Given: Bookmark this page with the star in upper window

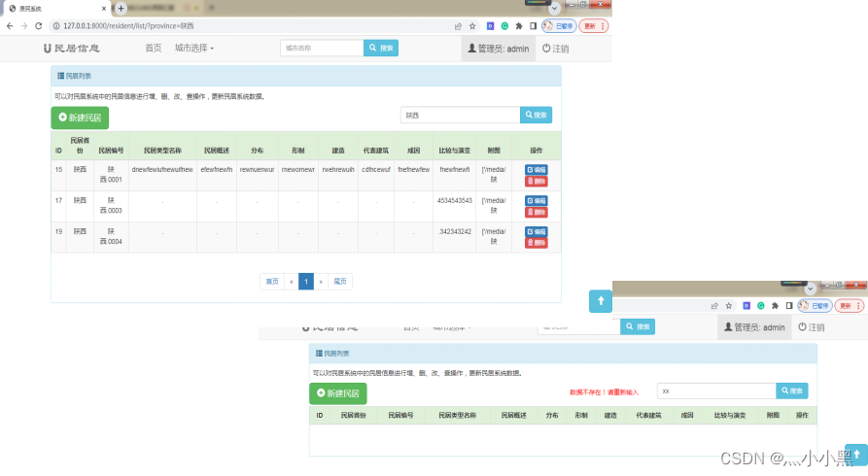Looking at the screenshot, I should click(x=472, y=26).
